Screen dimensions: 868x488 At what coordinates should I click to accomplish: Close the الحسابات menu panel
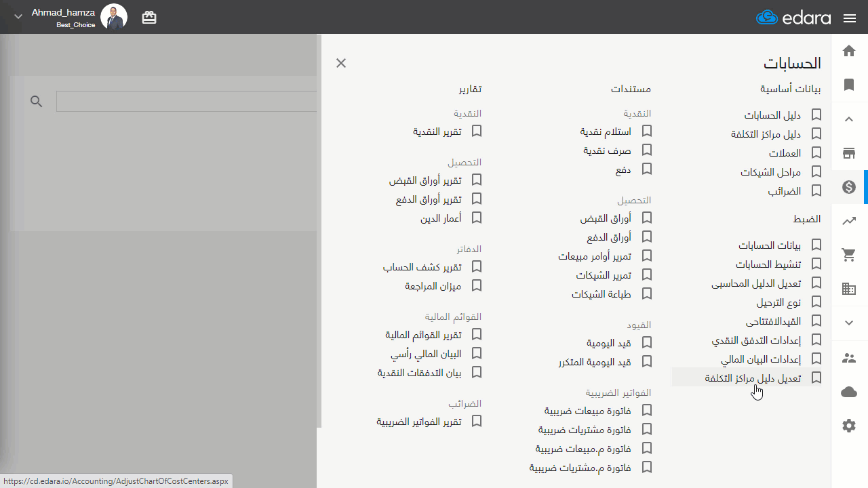point(341,63)
